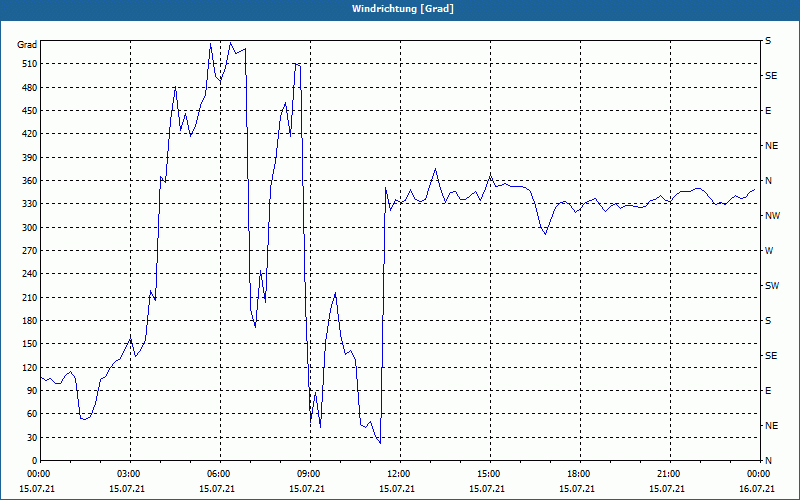
Task: Click the NE label between 420 and 390 levels
Action: pyautogui.click(x=771, y=146)
